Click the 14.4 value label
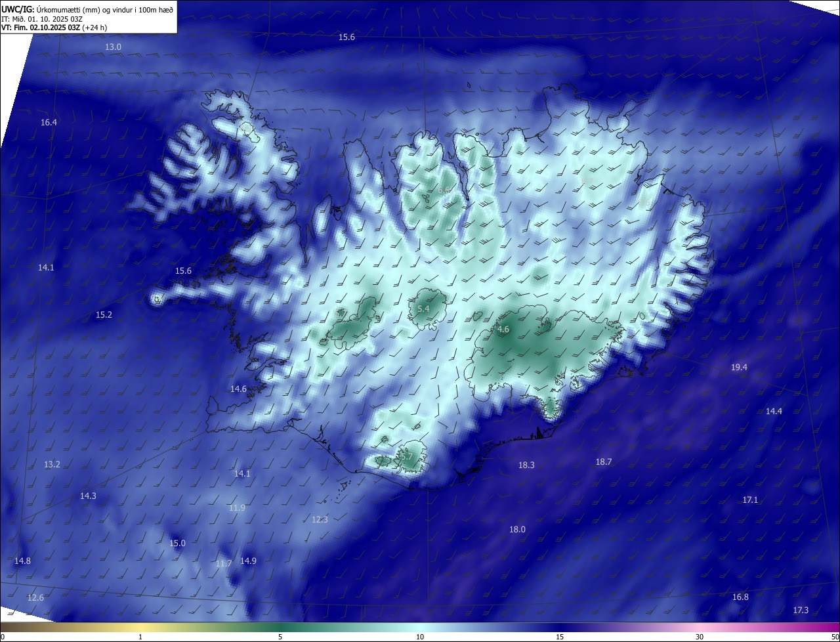Viewport: 840px width, 642px height. [x=774, y=412]
